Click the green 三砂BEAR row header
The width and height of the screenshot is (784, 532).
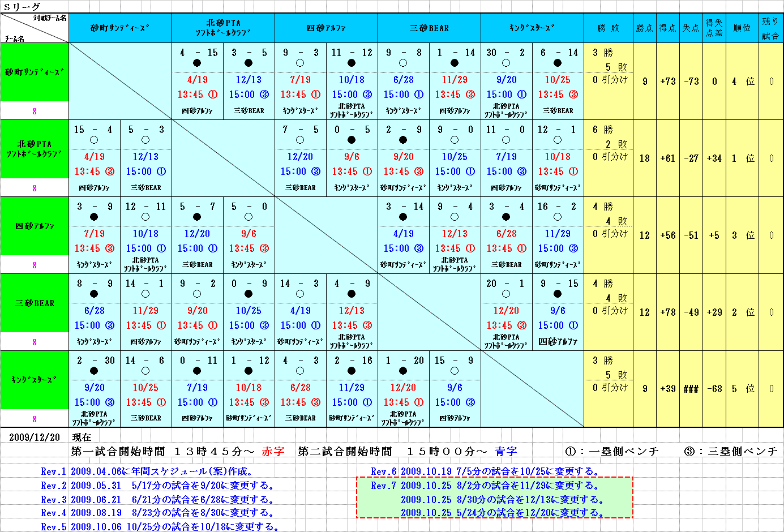[x=35, y=303]
